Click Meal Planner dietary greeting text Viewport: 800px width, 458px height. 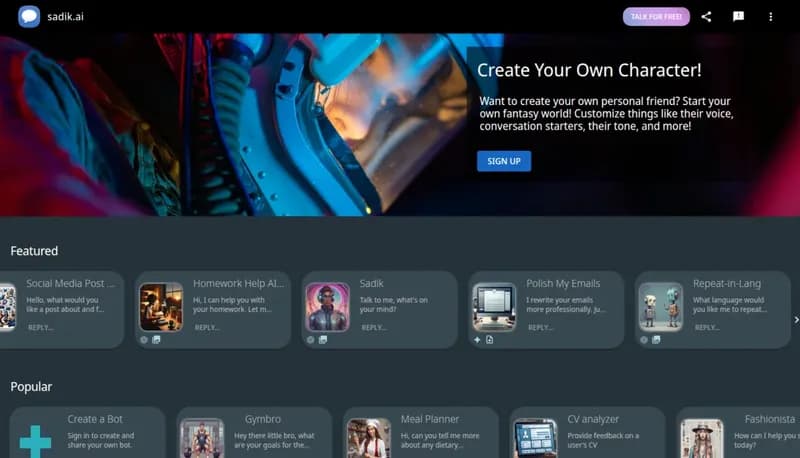(440, 440)
